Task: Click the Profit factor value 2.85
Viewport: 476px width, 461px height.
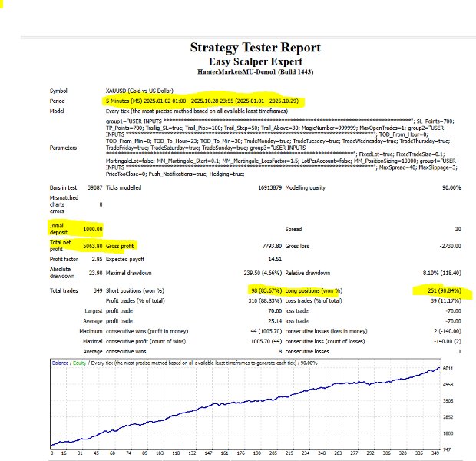Action: click(x=97, y=259)
